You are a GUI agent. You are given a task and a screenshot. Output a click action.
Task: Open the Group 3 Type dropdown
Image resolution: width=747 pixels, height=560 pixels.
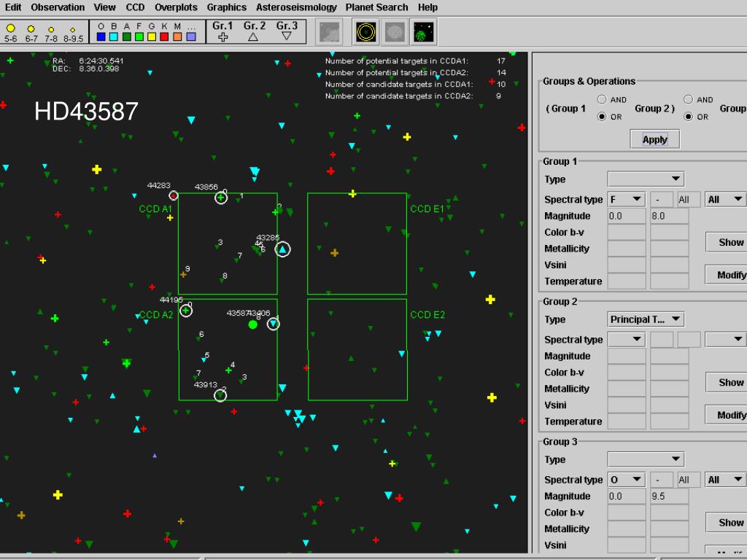tap(646, 459)
